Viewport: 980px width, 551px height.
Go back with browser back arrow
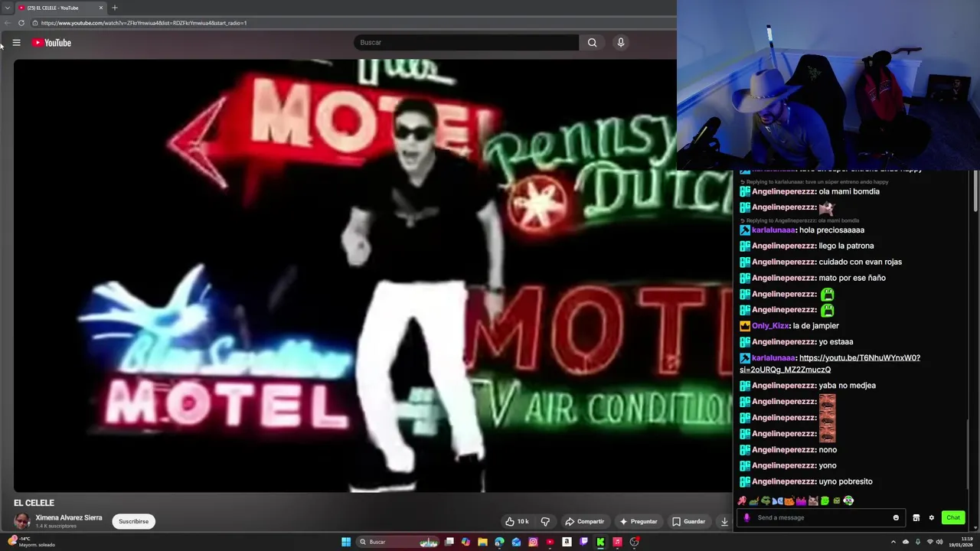click(7, 23)
